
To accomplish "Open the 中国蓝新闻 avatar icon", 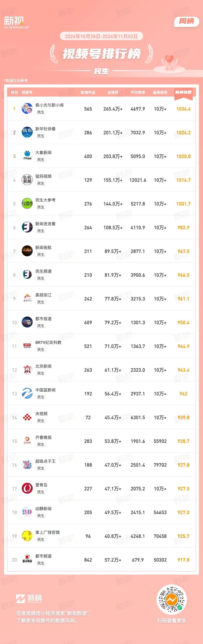I will 27,393.
